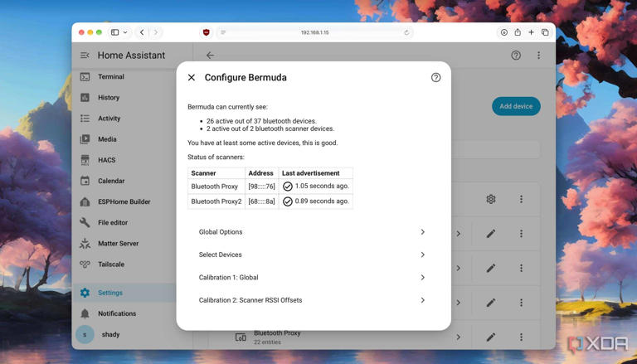Open Calibration 2: Scanner RSSI Offsets

coord(314,300)
